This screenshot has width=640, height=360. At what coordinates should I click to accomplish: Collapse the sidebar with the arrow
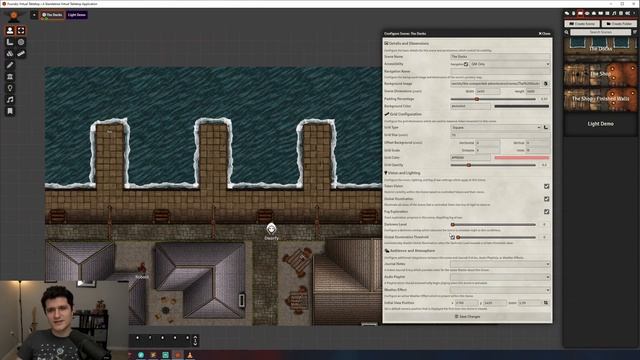click(x=634, y=13)
